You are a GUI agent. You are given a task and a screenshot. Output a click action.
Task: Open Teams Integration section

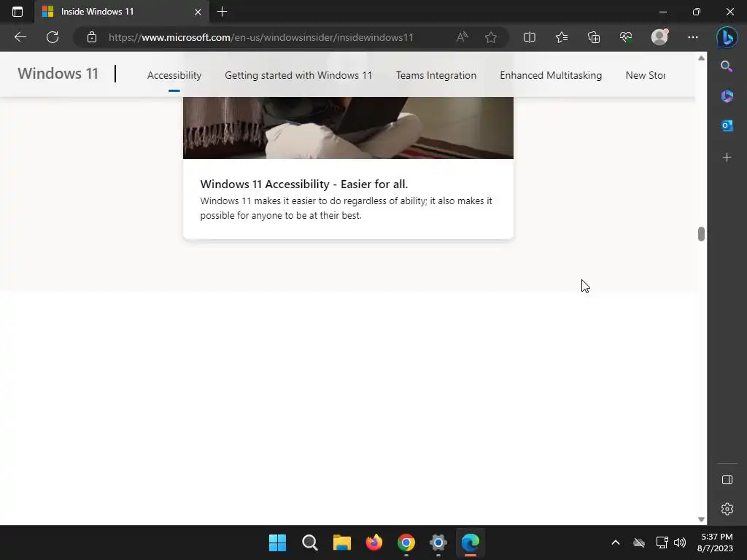(x=436, y=75)
